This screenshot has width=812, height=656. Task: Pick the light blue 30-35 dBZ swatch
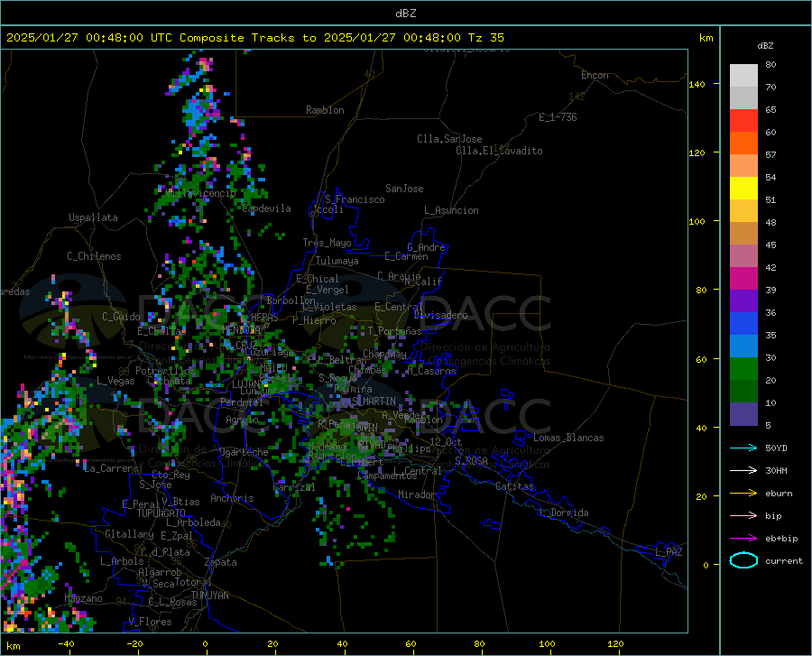743,346
